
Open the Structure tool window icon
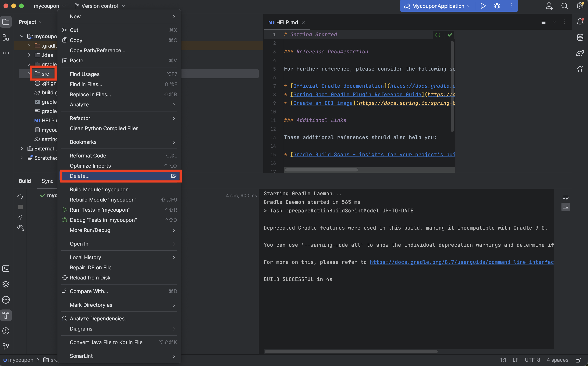pos(6,38)
